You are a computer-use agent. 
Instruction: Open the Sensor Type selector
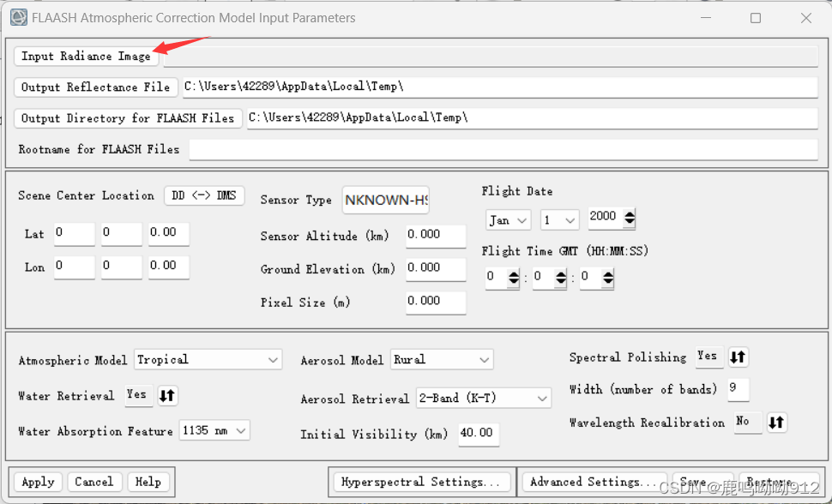pos(386,200)
